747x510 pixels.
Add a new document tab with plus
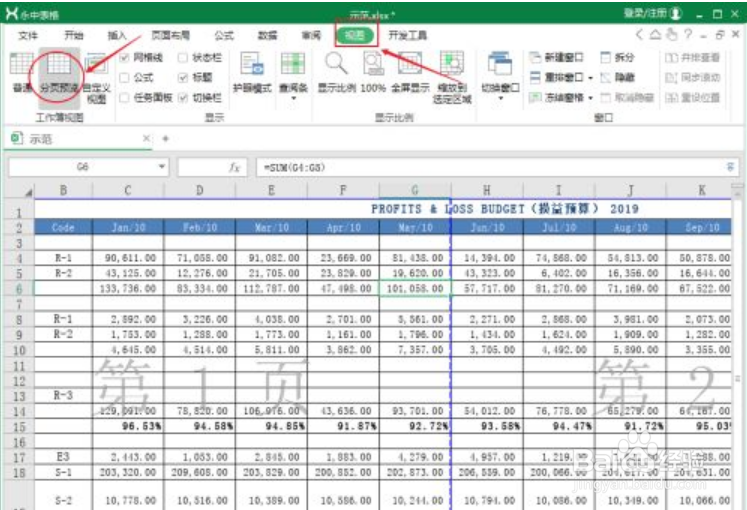click(x=166, y=139)
